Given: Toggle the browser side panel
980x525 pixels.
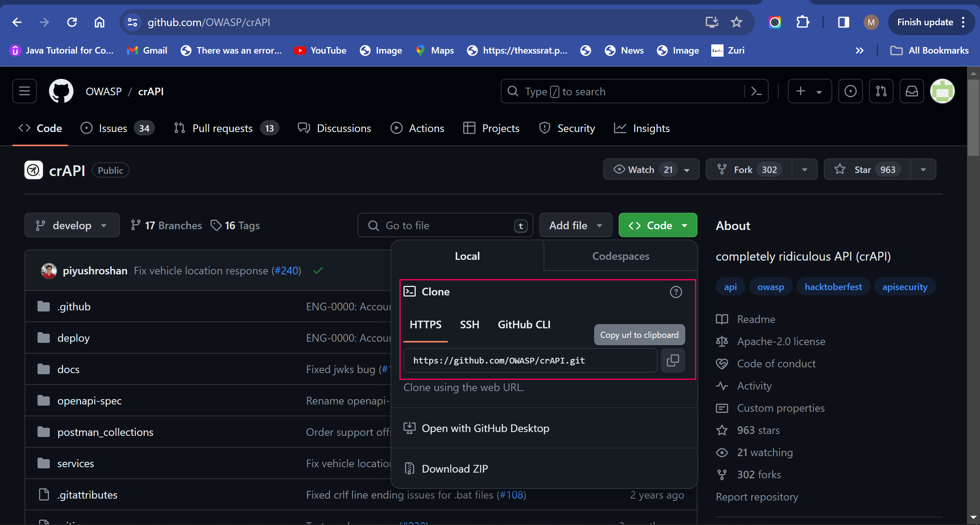Looking at the screenshot, I should [x=843, y=22].
